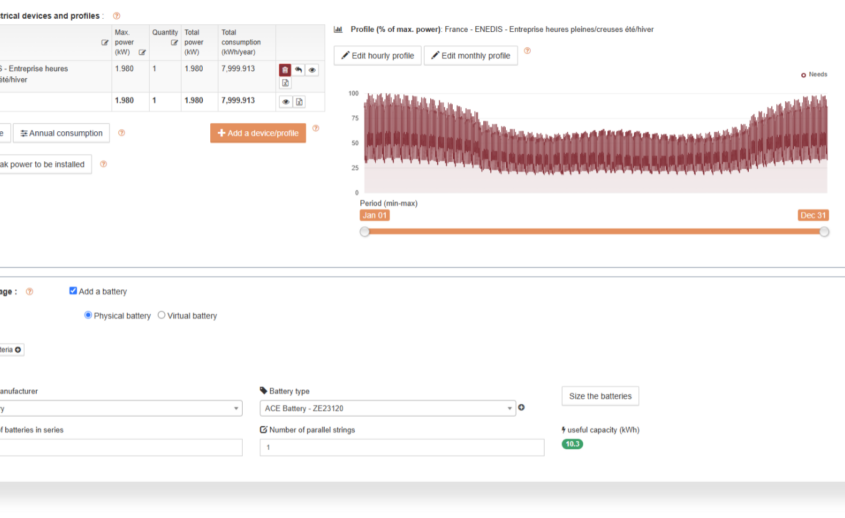Click the Annual consumption button
Image resolution: width=845 pixels, height=518 pixels.
click(61, 133)
